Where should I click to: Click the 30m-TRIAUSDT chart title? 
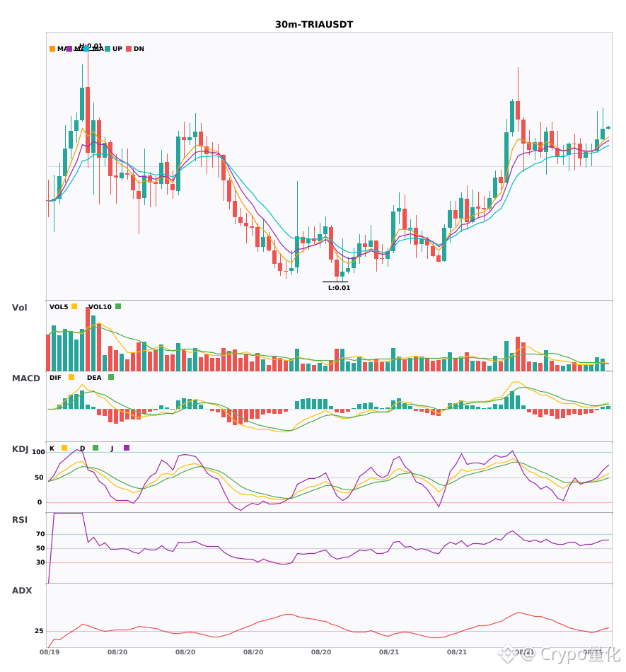[313, 25]
